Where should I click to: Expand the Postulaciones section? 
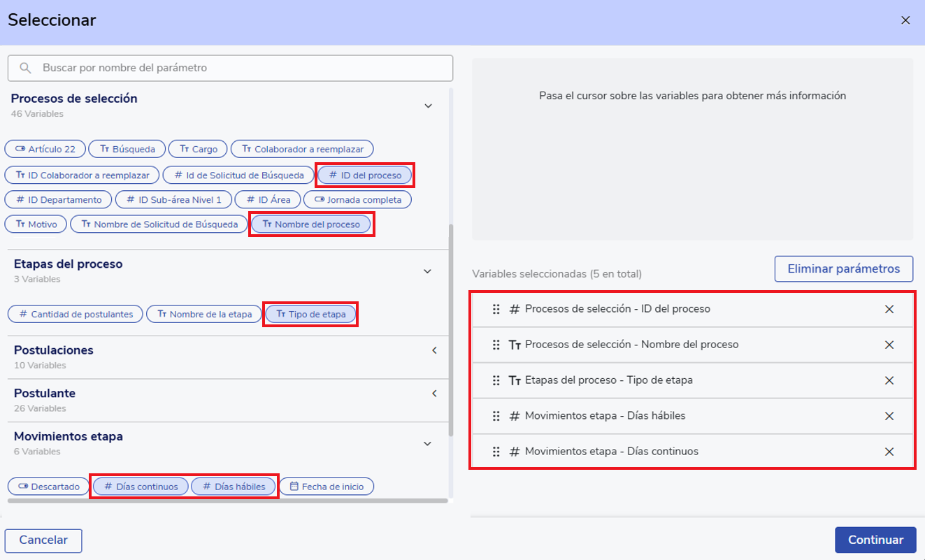click(434, 350)
